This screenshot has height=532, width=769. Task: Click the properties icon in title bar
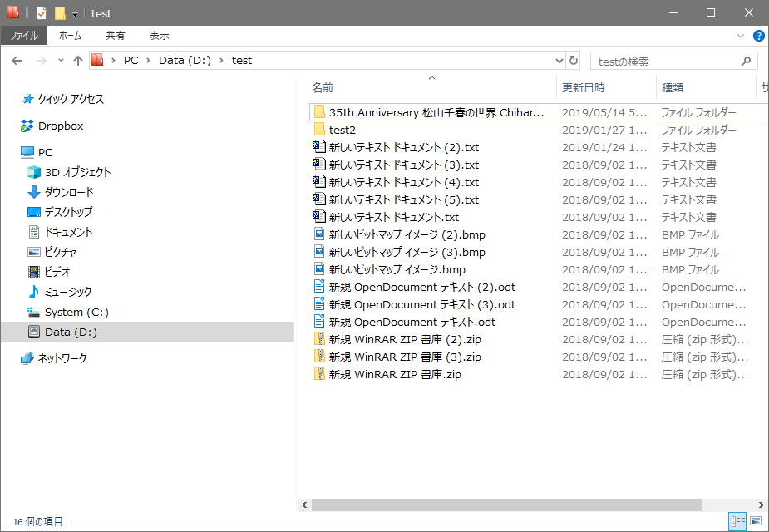(41, 13)
